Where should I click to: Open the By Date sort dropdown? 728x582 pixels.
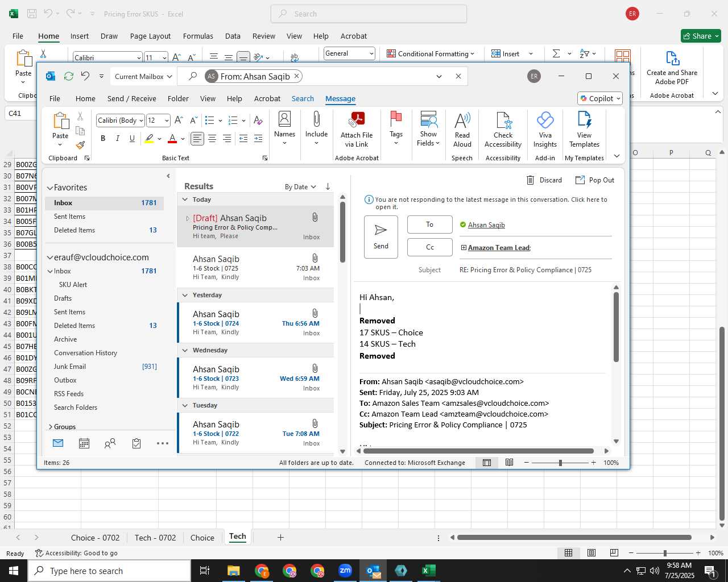click(300, 187)
